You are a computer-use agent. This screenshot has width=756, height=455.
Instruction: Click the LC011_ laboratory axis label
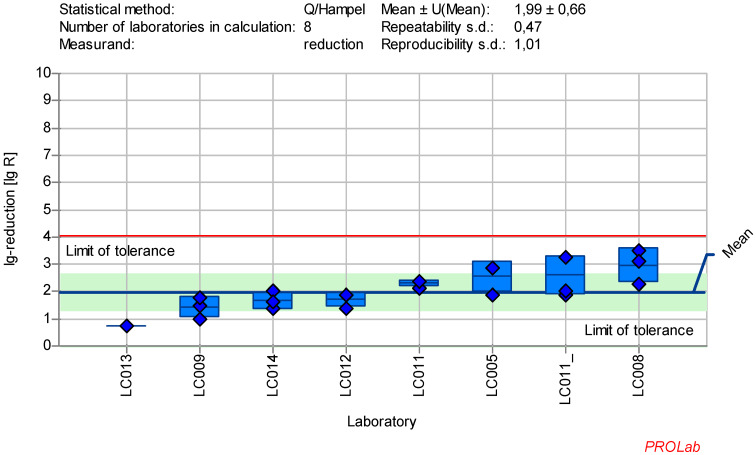pos(566,379)
